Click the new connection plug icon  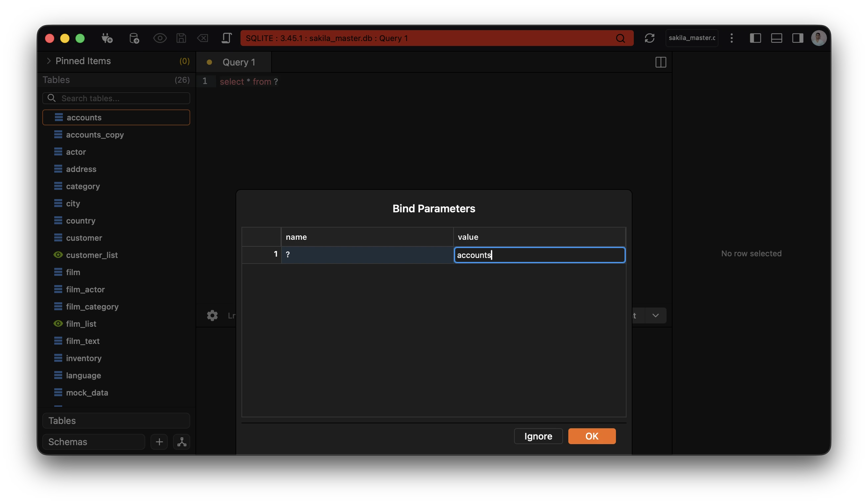[107, 38]
